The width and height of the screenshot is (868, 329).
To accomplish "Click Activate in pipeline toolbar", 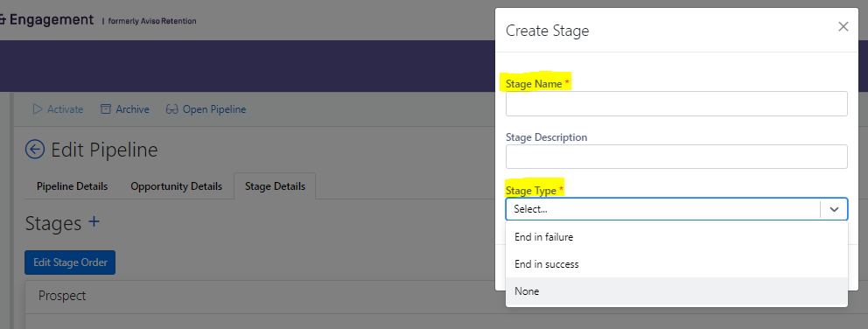I will pyautogui.click(x=58, y=109).
